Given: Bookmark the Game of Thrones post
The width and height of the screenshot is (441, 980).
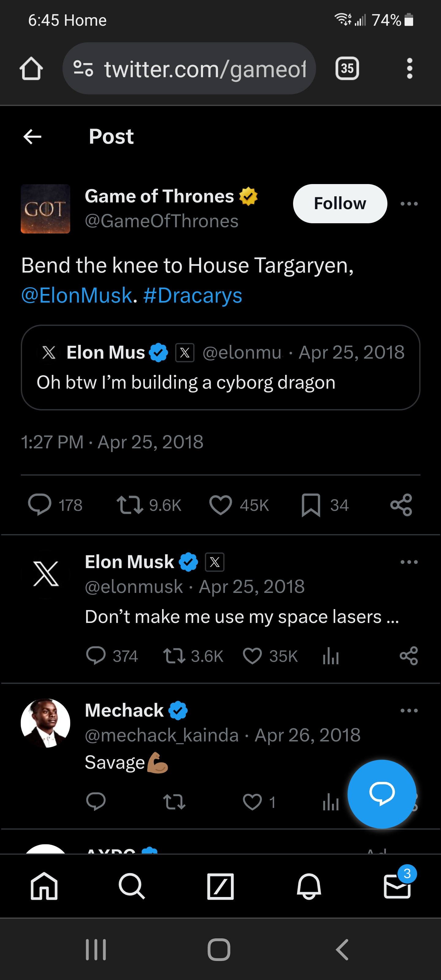Looking at the screenshot, I should 311,505.
